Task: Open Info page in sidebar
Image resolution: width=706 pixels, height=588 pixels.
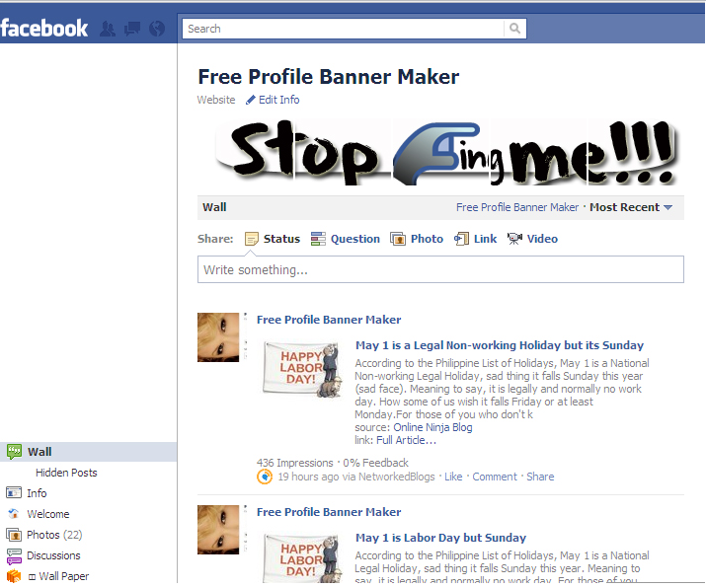Action: [37, 493]
